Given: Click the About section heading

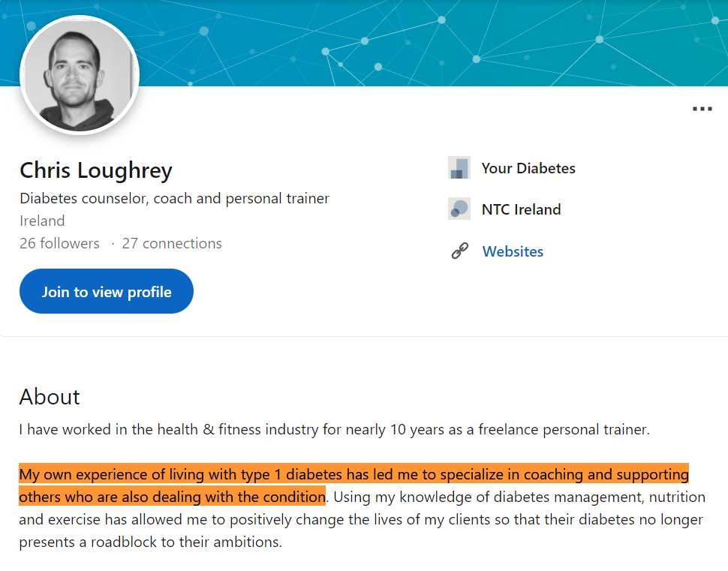Looking at the screenshot, I should click(x=50, y=396).
